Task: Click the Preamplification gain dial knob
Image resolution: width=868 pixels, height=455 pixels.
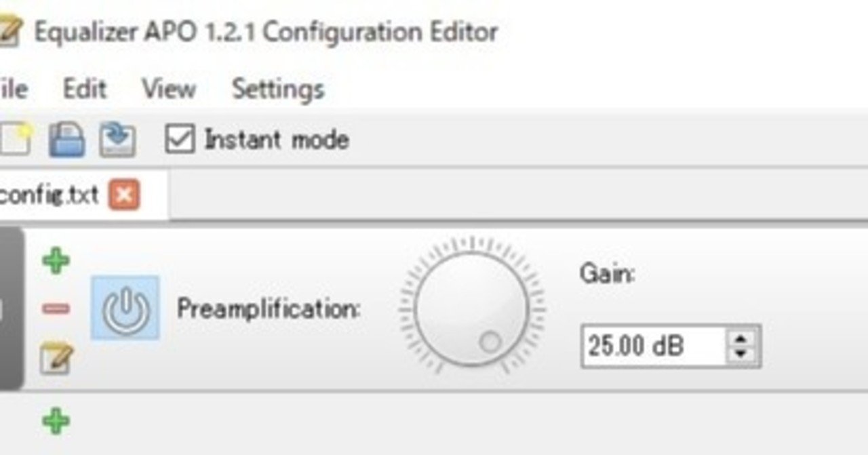Action: pyautogui.click(x=471, y=309)
